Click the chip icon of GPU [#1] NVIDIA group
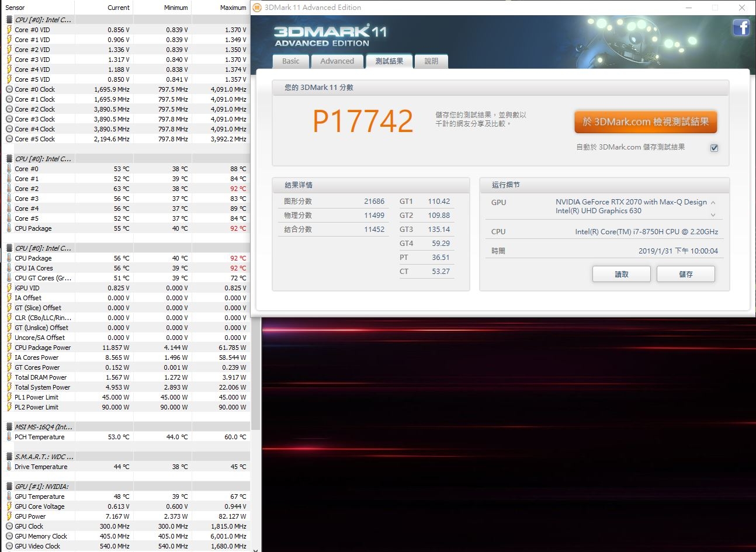This screenshot has height=552, width=756. [9, 487]
